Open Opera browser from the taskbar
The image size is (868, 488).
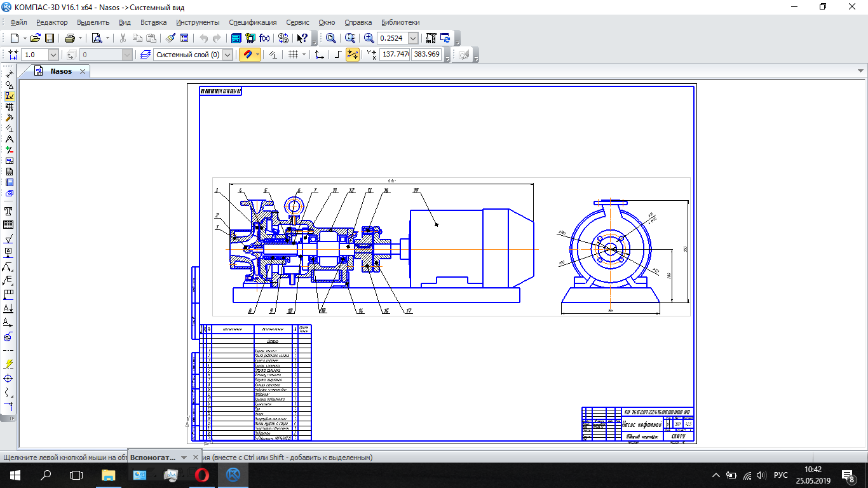[x=202, y=475]
